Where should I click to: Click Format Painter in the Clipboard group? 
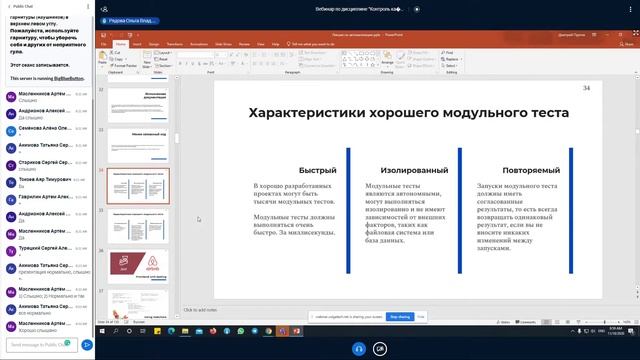point(123,66)
